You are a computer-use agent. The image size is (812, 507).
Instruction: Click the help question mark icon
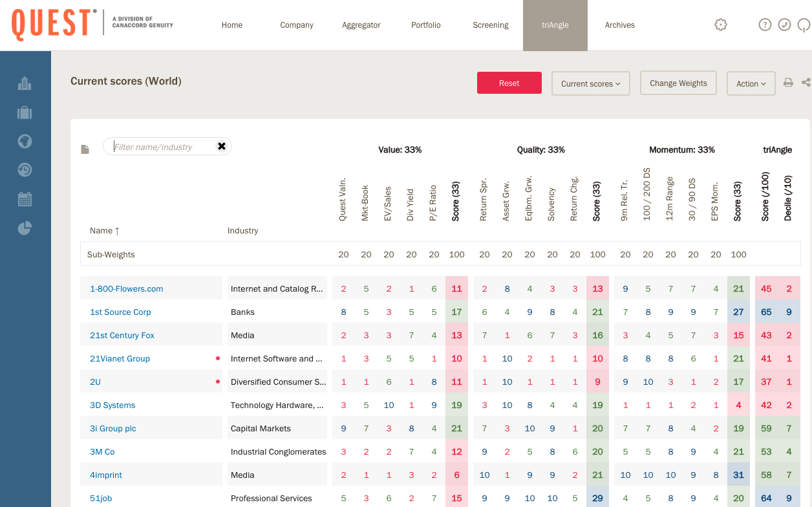click(765, 25)
